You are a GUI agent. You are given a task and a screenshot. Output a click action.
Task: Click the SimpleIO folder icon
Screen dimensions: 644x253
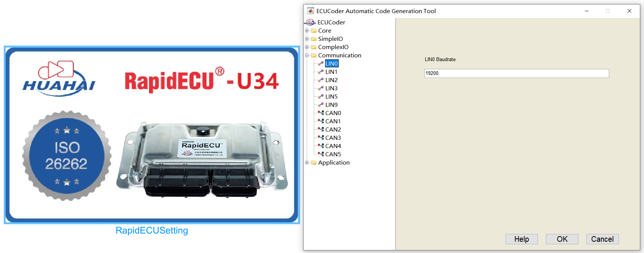pyautogui.click(x=314, y=39)
